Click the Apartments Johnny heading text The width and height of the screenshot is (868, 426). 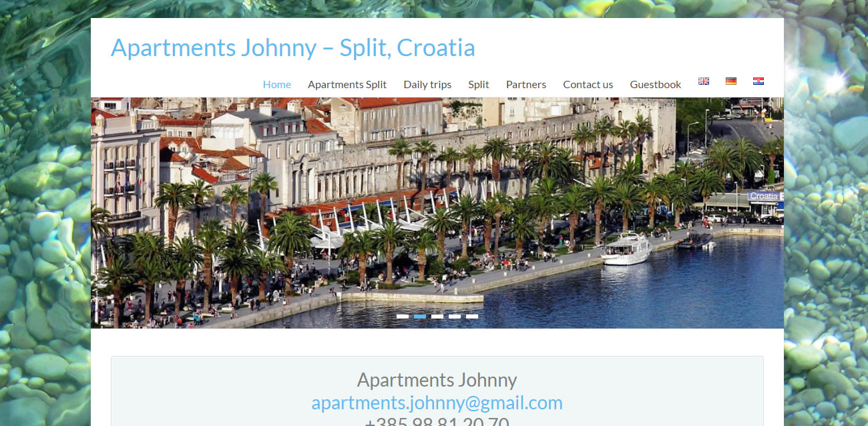(x=437, y=380)
